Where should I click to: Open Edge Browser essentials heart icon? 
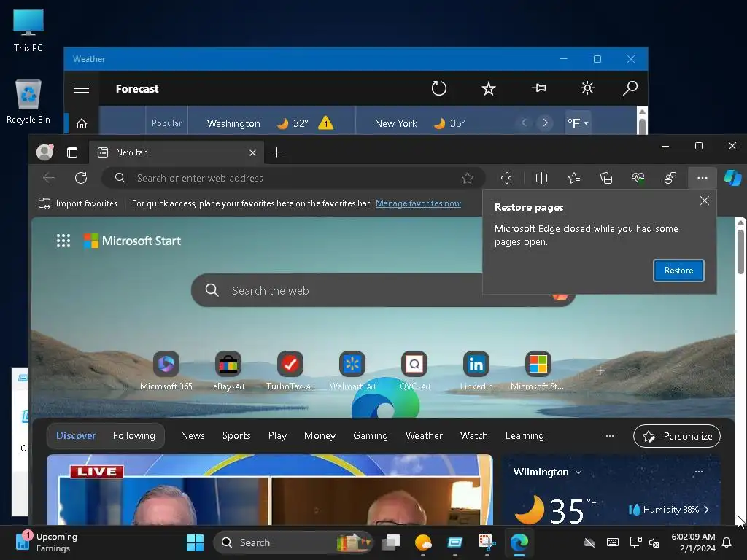[x=638, y=178]
